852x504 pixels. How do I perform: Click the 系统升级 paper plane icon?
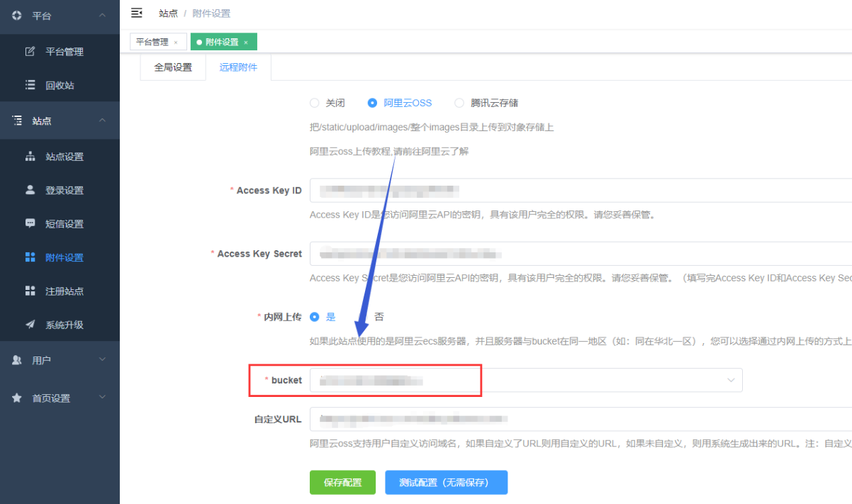(x=30, y=325)
